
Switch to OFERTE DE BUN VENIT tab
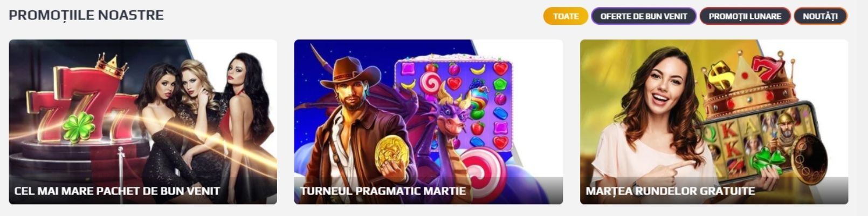644,16
